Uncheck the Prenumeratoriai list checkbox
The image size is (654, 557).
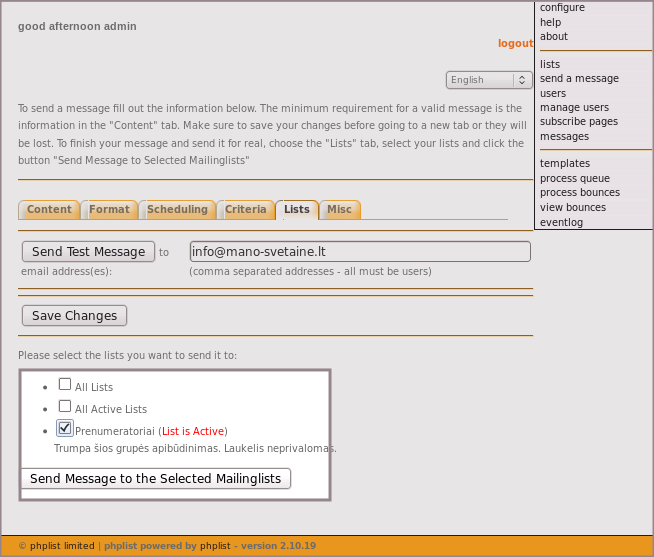65,429
